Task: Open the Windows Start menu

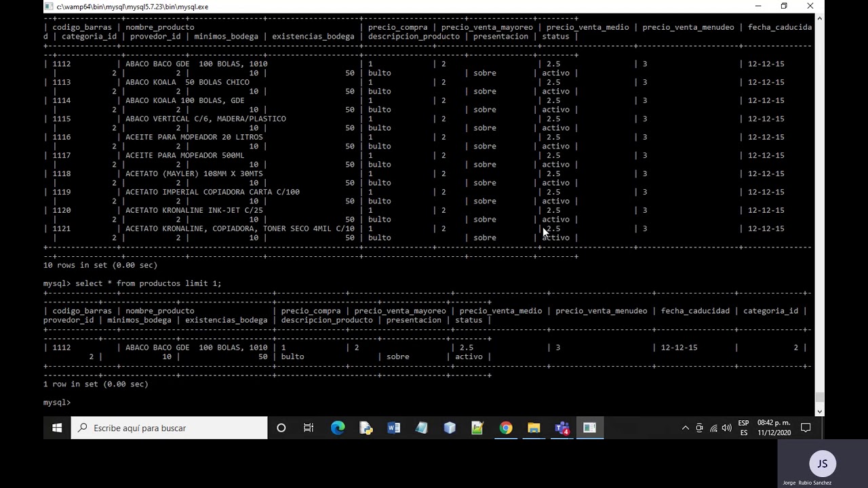Action: pos(57,428)
